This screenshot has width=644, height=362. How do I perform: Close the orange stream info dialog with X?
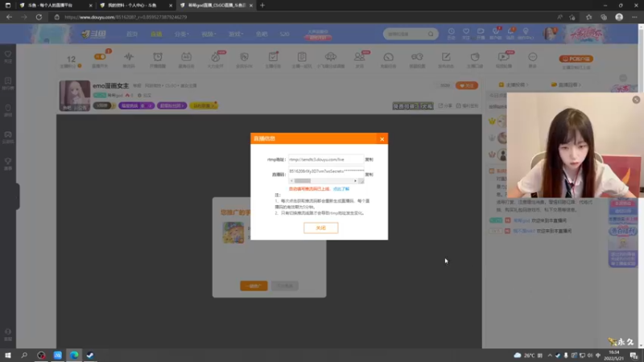(x=382, y=138)
